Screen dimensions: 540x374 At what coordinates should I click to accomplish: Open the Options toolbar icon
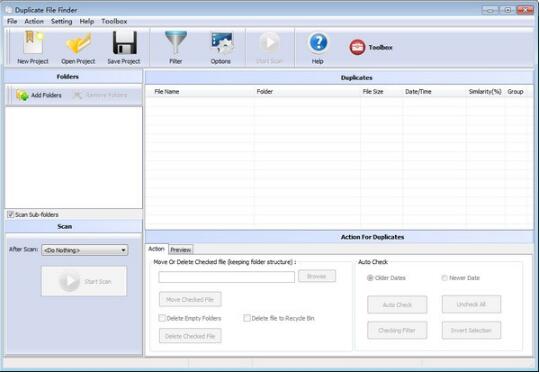[221, 43]
